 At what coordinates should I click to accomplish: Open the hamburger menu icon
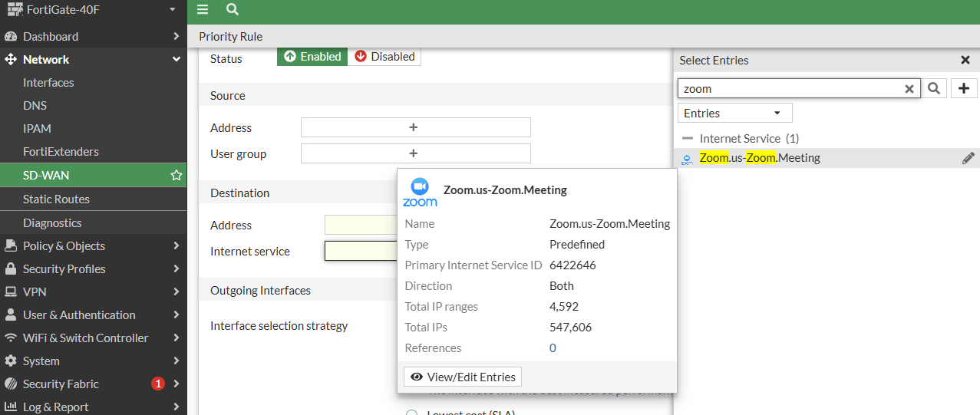click(203, 9)
